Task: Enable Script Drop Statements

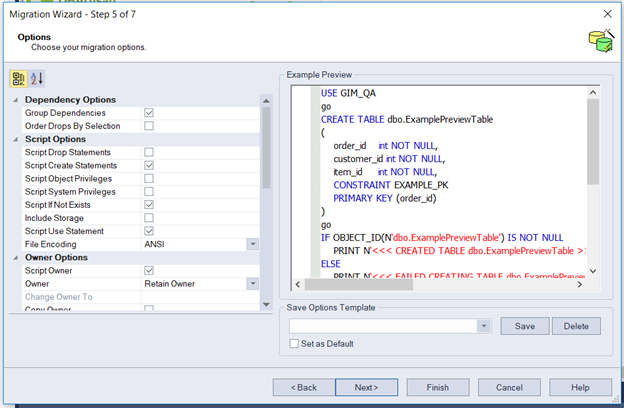Action: (x=149, y=152)
